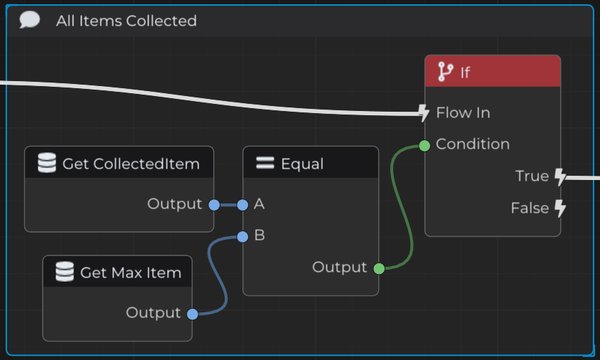The width and height of the screenshot is (600, 360).
Task: Click the comment bubble icon beside All Items Collected
Action: (29, 20)
